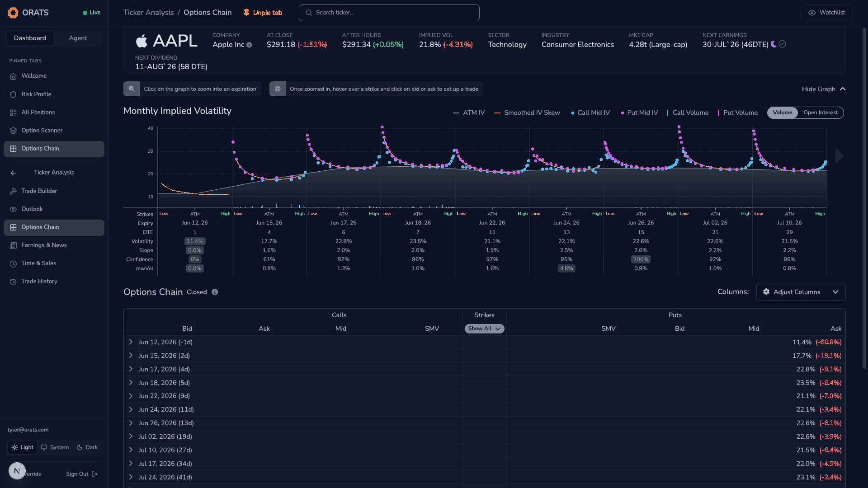This screenshot has width=868, height=488.
Task: Click the Sign Out link
Action: coord(82,474)
